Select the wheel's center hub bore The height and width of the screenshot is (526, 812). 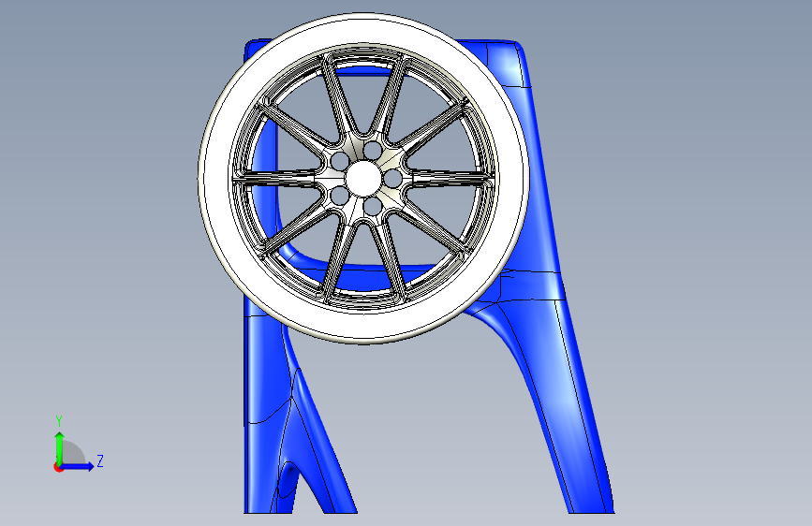click(x=362, y=178)
